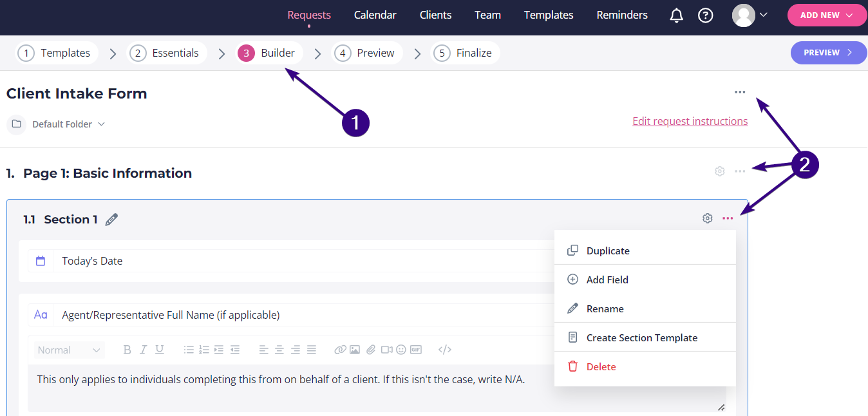Attach a file with paperclip icon
The image size is (868, 416).
point(371,350)
